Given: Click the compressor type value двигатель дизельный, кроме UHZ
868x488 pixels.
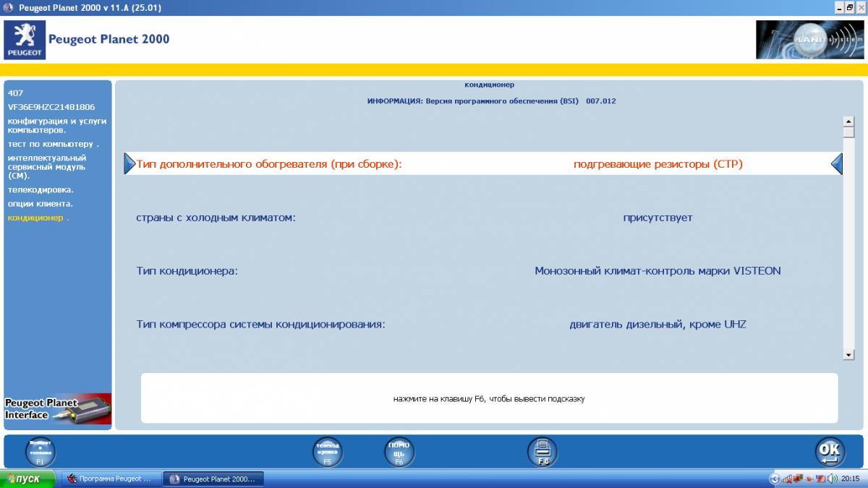Looking at the screenshot, I should (658, 324).
